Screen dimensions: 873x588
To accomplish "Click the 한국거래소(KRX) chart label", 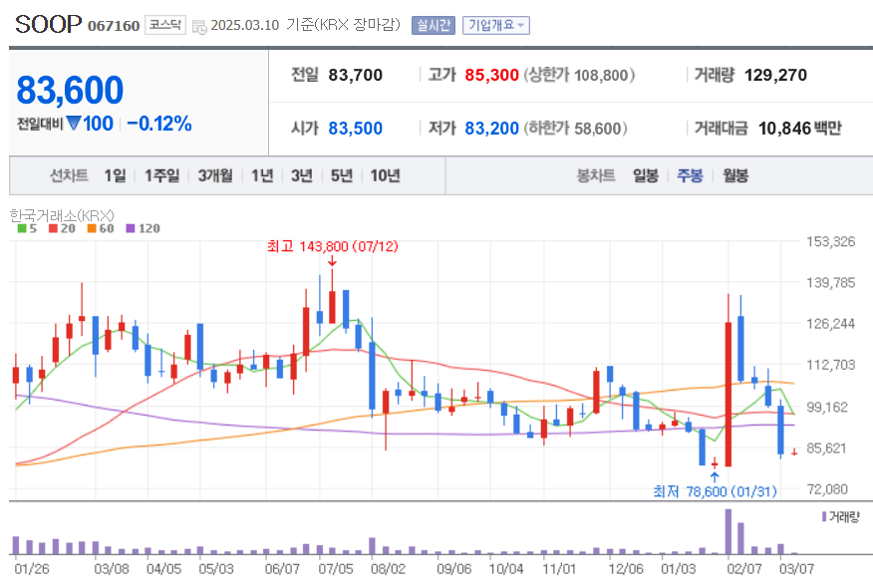I will point(62,215).
